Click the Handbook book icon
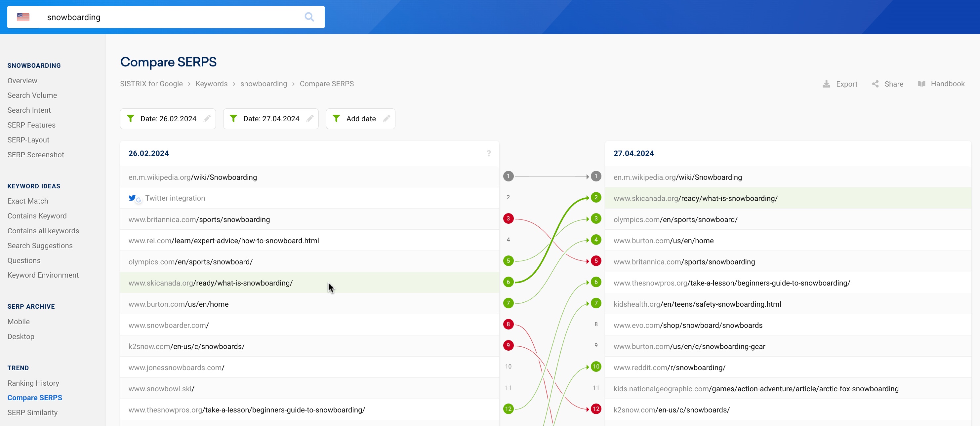Image resolution: width=980 pixels, height=426 pixels. click(x=921, y=84)
